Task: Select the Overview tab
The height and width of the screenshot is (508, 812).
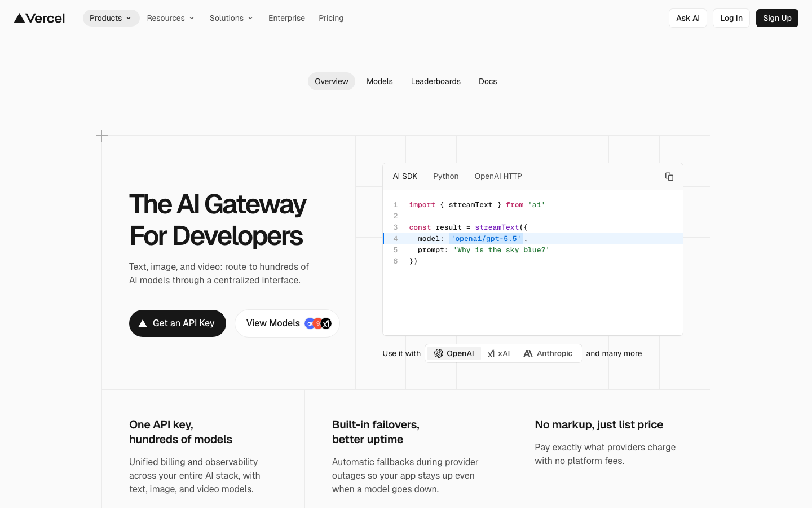Action: (332, 81)
